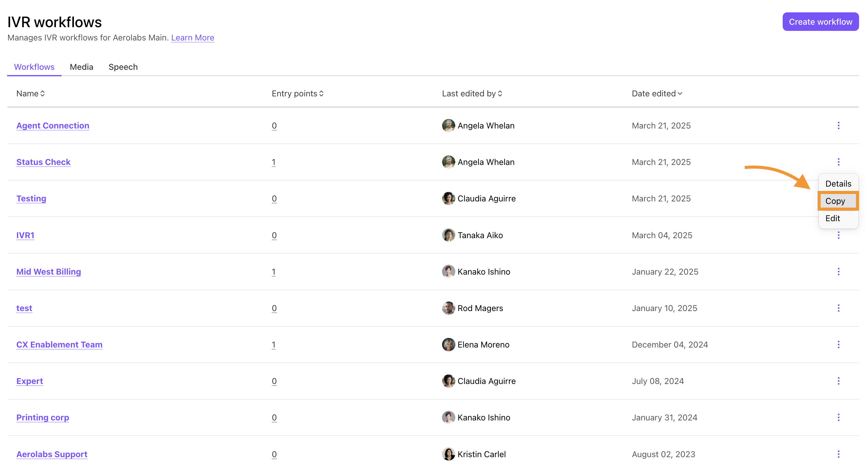
Task: Open more options for Printing corp row
Action: 838,417
